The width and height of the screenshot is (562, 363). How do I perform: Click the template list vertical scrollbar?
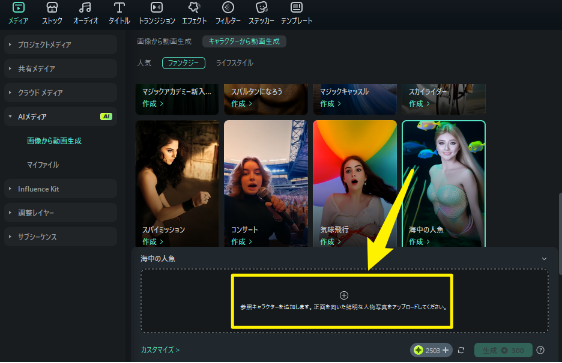point(559,234)
